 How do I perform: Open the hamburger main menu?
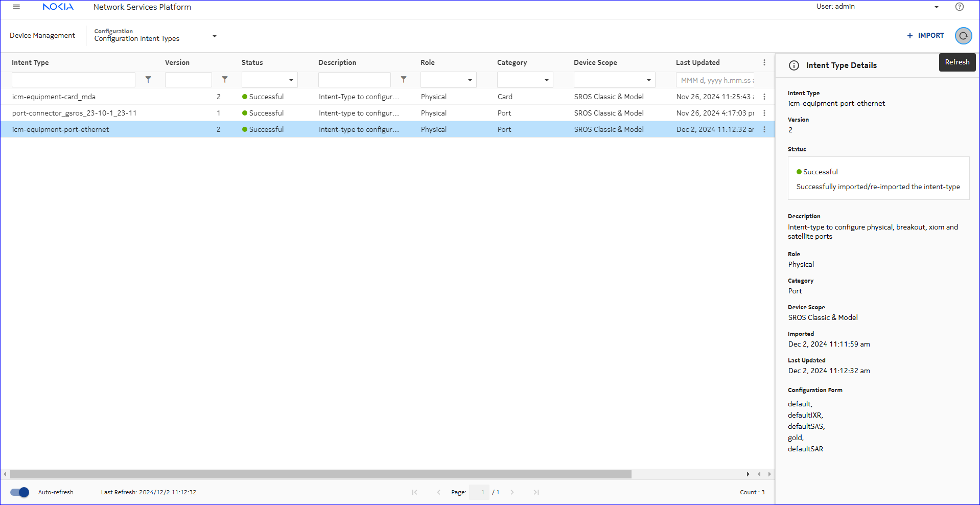pyautogui.click(x=16, y=7)
